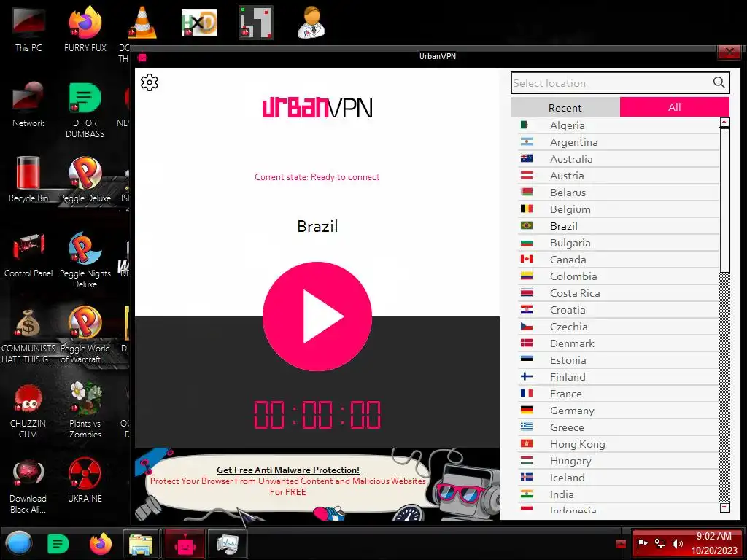Viewport: 747px width, 560px height.
Task: Pick Czechia from the list
Action: tap(619, 327)
